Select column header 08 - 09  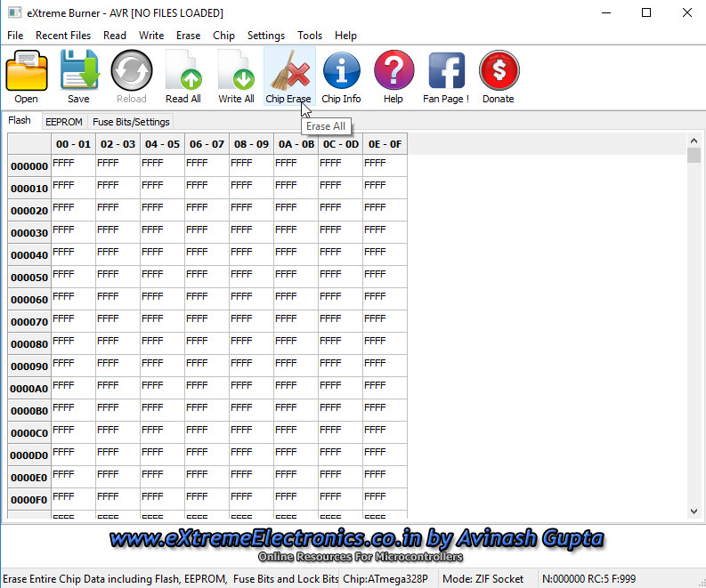pos(252,144)
